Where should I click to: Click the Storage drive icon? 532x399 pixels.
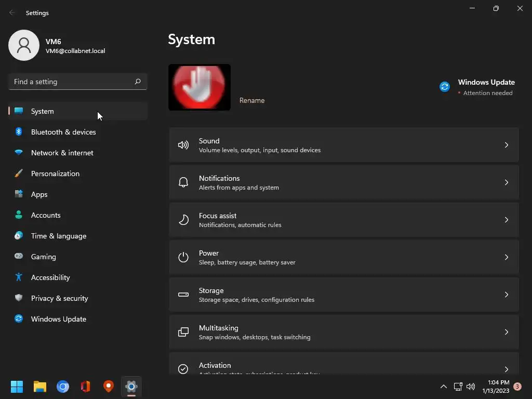click(183, 295)
